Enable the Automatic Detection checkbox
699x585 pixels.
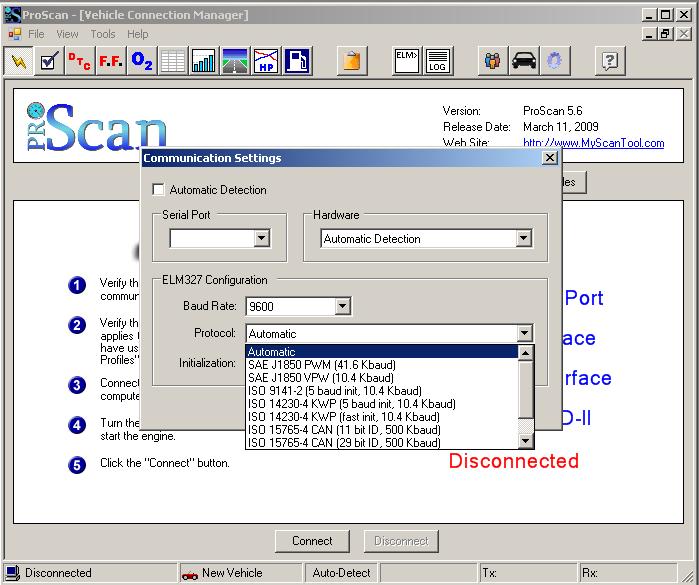pos(159,190)
